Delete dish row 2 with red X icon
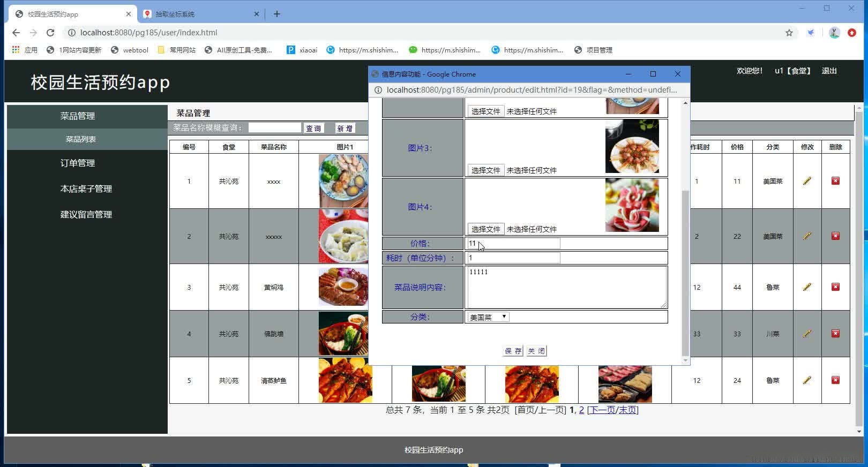The height and width of the screenshot is (467, 868). [x=835, y=236]
